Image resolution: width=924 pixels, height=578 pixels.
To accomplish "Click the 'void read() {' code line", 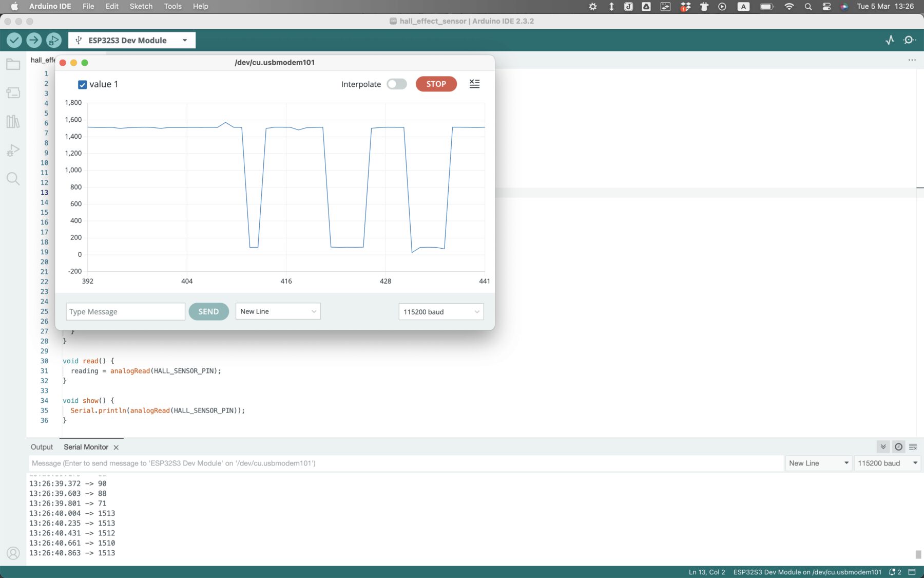I will [x=88, y=361].
